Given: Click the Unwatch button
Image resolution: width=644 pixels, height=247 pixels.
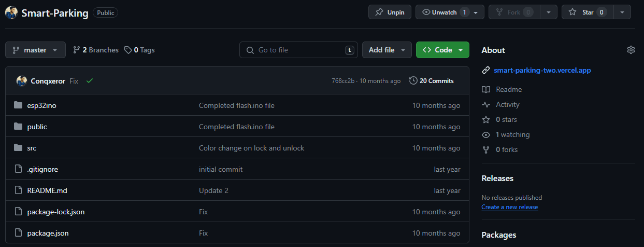Looking at the screenshot, I should (x=443, y=12).
